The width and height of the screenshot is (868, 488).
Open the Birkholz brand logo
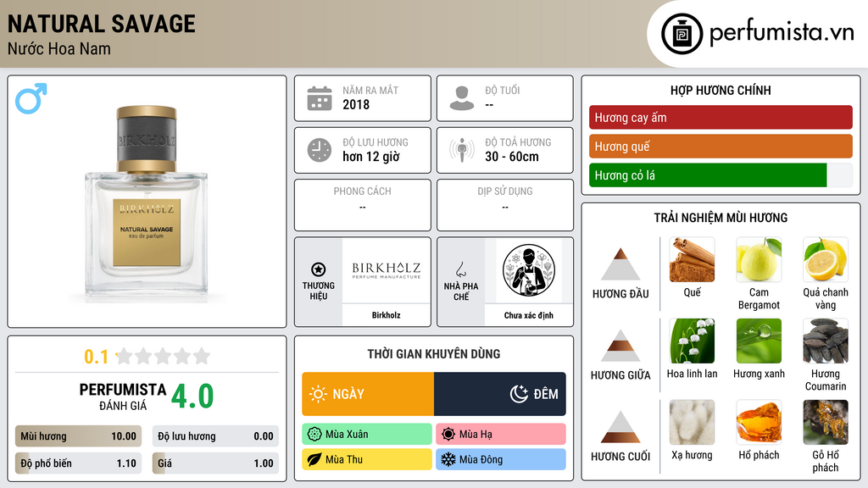[387, 270]
